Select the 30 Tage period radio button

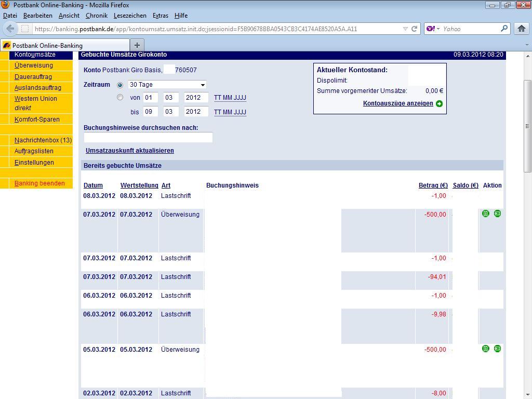[x=120, y=85]
